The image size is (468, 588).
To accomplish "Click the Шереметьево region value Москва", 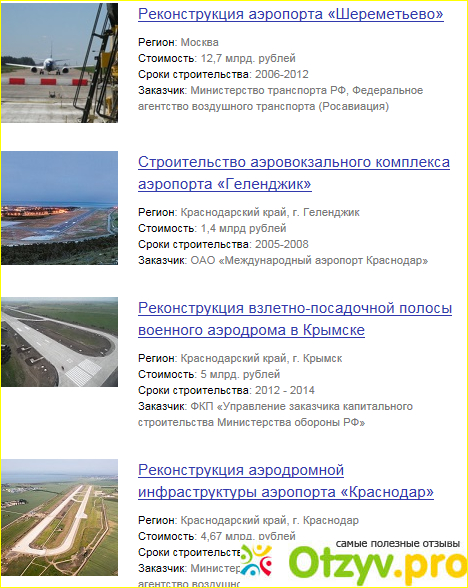I will pos(200,42).
